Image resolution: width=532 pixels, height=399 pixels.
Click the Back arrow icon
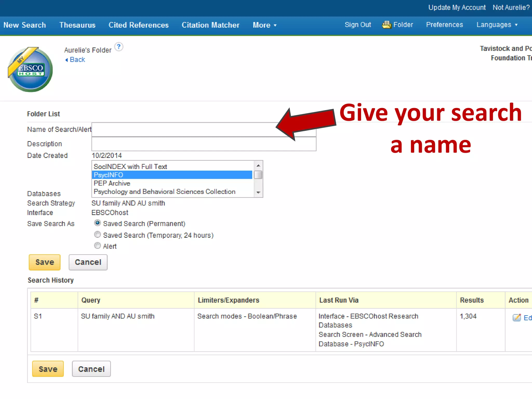66,60
